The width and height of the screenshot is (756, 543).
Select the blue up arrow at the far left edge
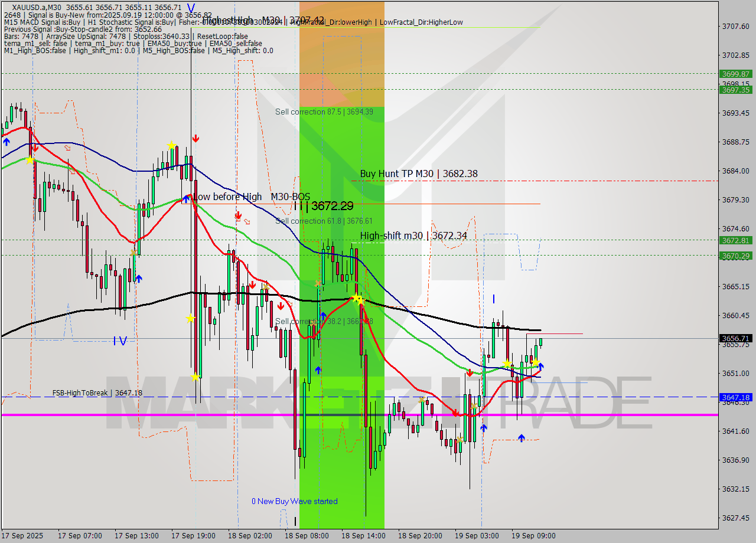(x=6, y=142)
